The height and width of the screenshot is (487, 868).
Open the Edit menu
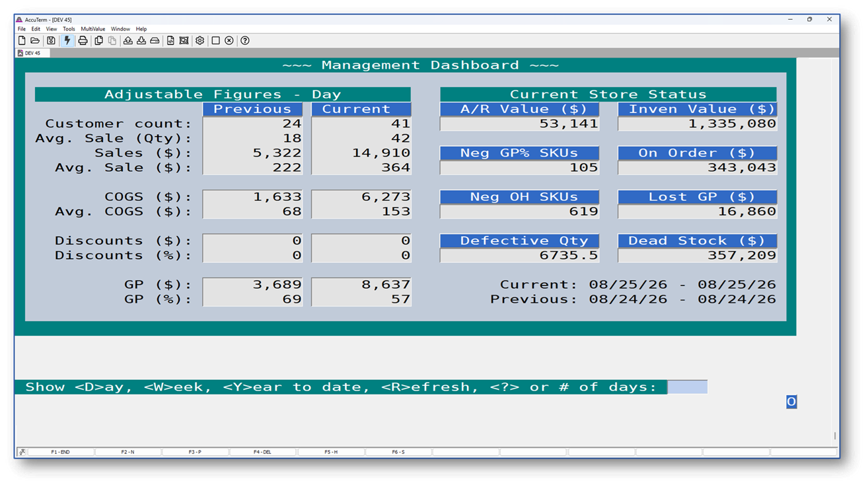(x=36, y=29)
